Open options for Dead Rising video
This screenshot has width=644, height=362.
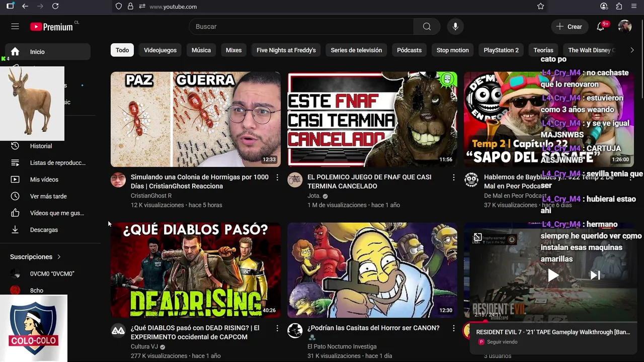click(277, 328)
